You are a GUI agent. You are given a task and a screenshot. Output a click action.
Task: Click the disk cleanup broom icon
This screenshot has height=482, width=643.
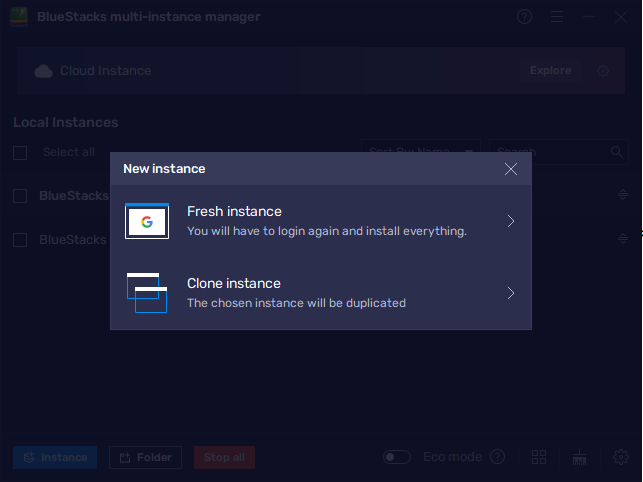point(579,457)
